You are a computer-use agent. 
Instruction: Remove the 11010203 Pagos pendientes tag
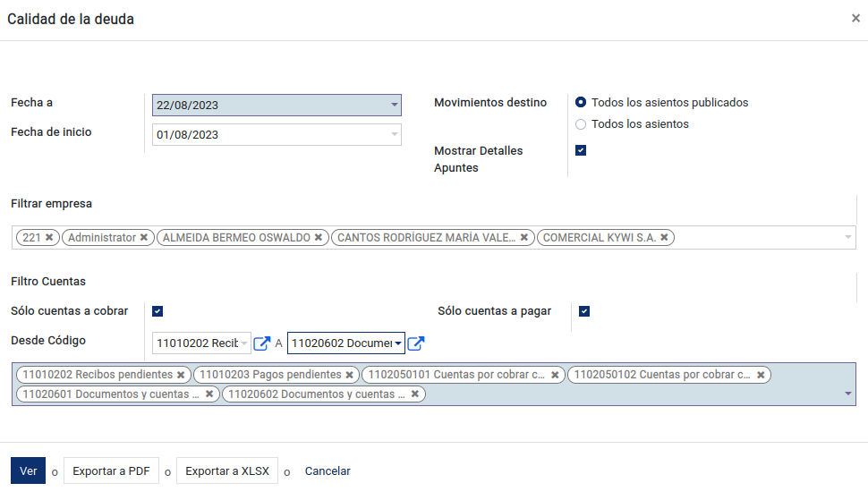pyautogui.click(x=349, y=375)
